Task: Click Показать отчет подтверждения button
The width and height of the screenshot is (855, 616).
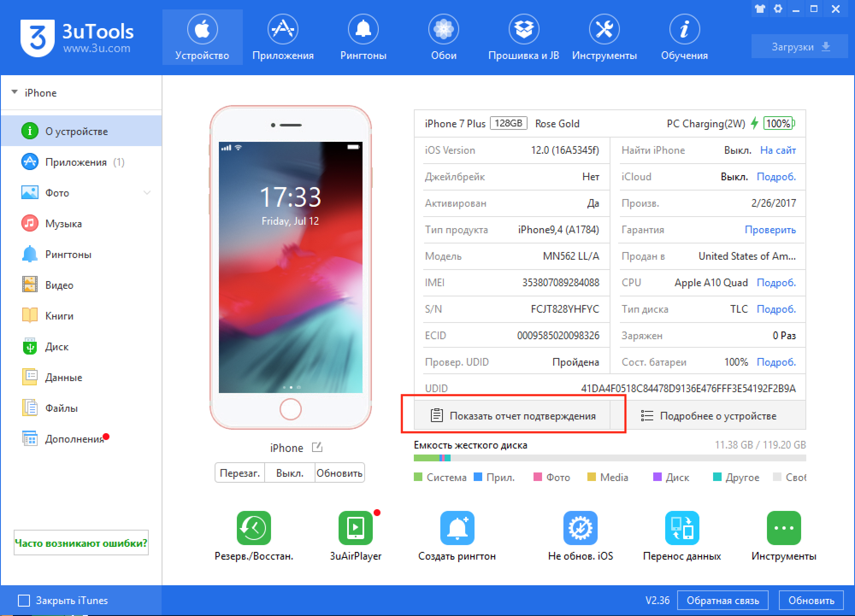Action: point(520,416)
